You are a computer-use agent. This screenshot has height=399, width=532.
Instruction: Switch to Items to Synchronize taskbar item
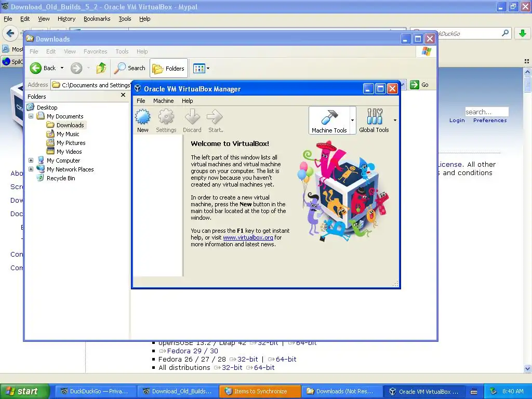pyautogui.click(x=260, y=391)
